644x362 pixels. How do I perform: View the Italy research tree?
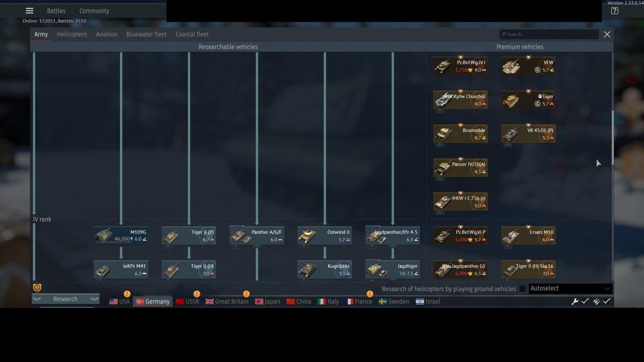(328, 302)
